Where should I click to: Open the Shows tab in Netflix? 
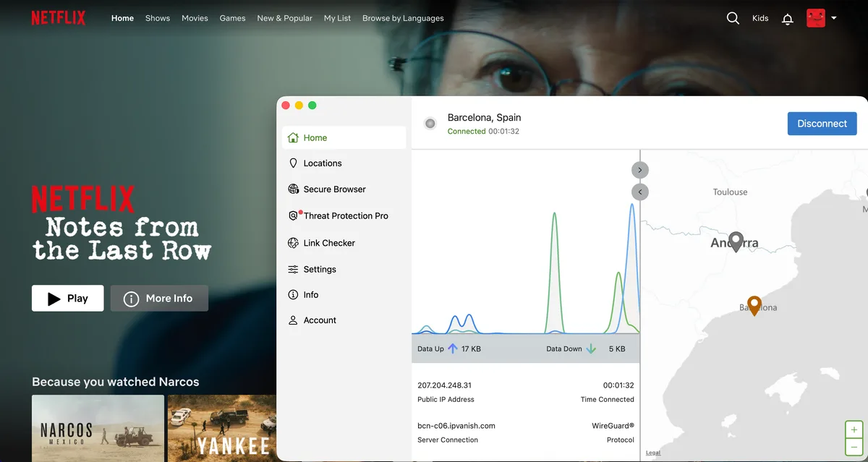[x=158, y=18]
